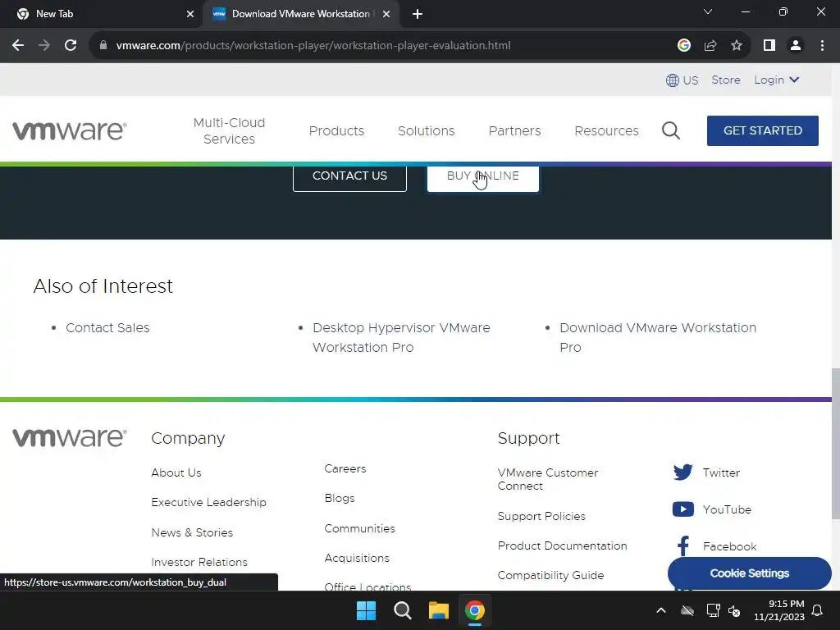
Task: Open the Chrome profile avatar
Action: [796, 46]
